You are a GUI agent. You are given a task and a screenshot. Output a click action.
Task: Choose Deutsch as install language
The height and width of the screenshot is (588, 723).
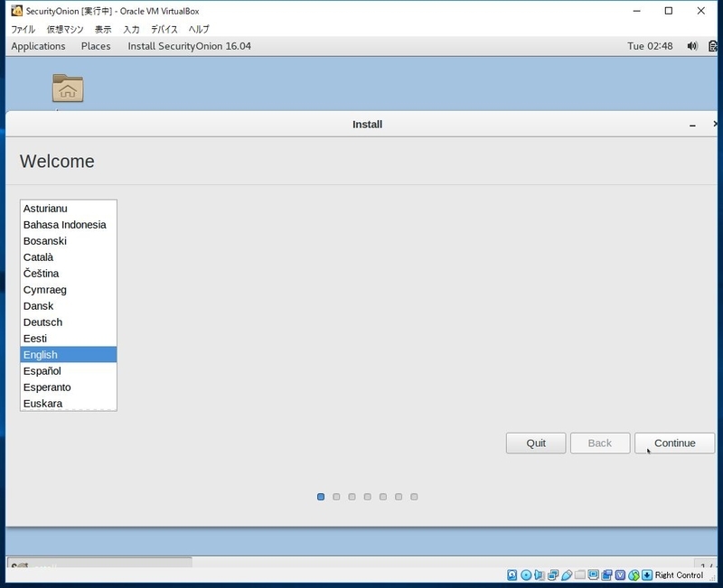pos(69,322)
